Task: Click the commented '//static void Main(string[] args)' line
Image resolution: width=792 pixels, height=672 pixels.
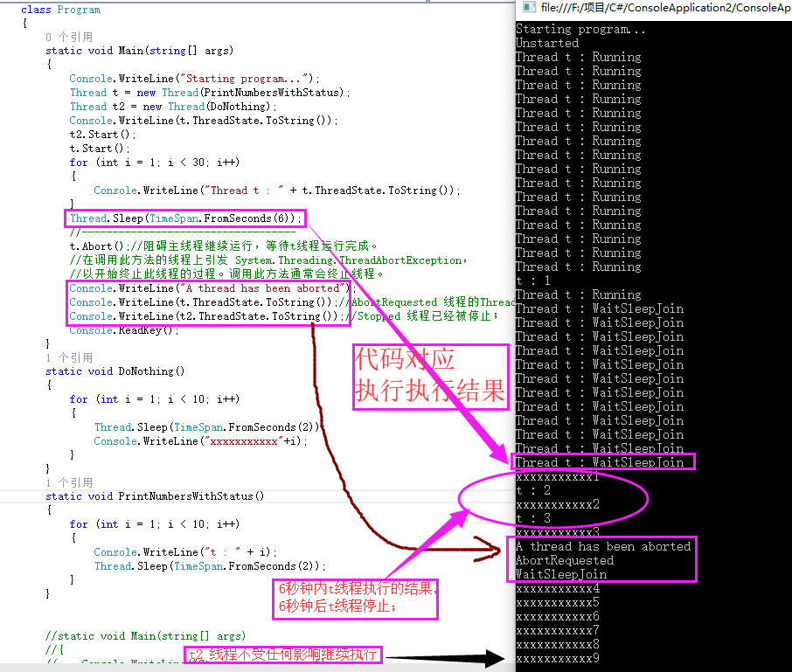Action: coord(145,636)
